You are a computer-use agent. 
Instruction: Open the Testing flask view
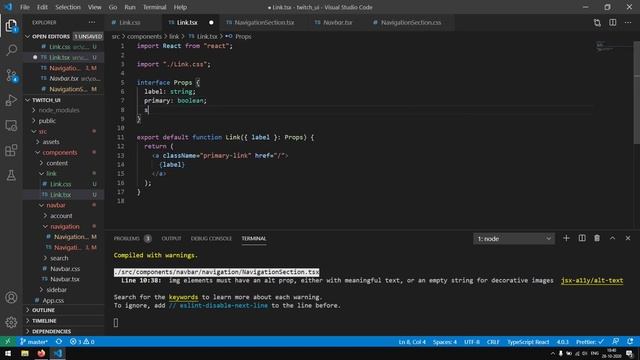pyautogui.click(x=11, y=175)
